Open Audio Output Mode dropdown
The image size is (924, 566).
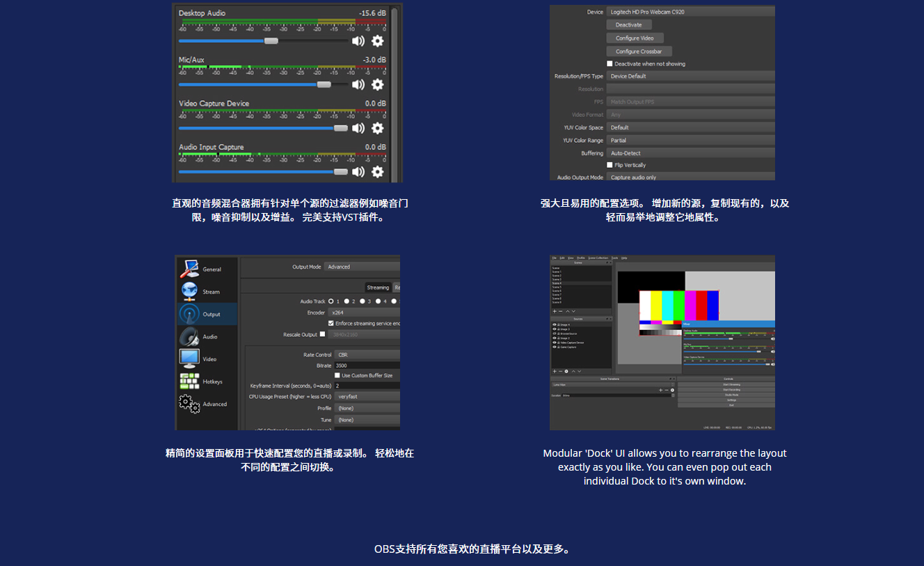pos(691,177)
